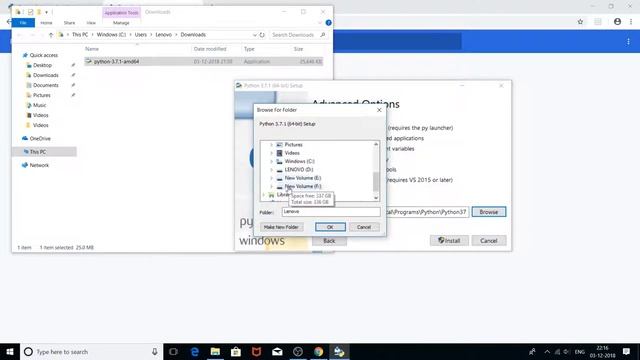Select Videos in Browse For Folder tree
The width and height of the screenshot is (640, 360).
pos(292,153)
